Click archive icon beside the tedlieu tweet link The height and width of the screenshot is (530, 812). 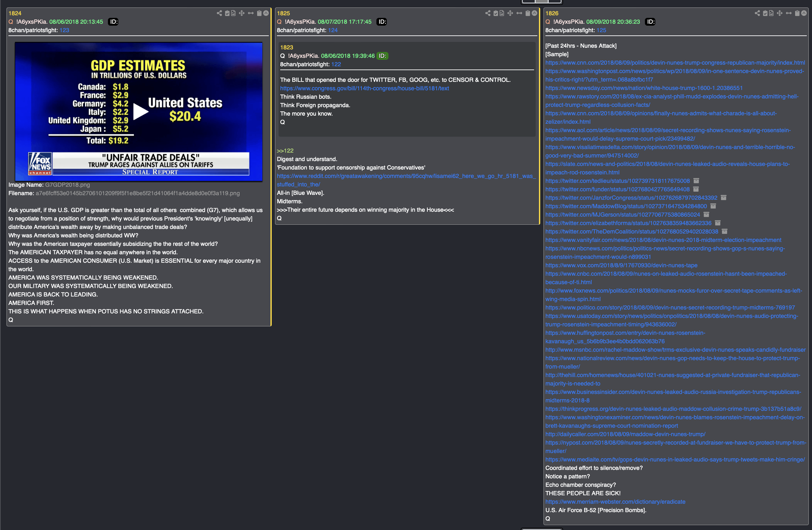click(696, 181)
